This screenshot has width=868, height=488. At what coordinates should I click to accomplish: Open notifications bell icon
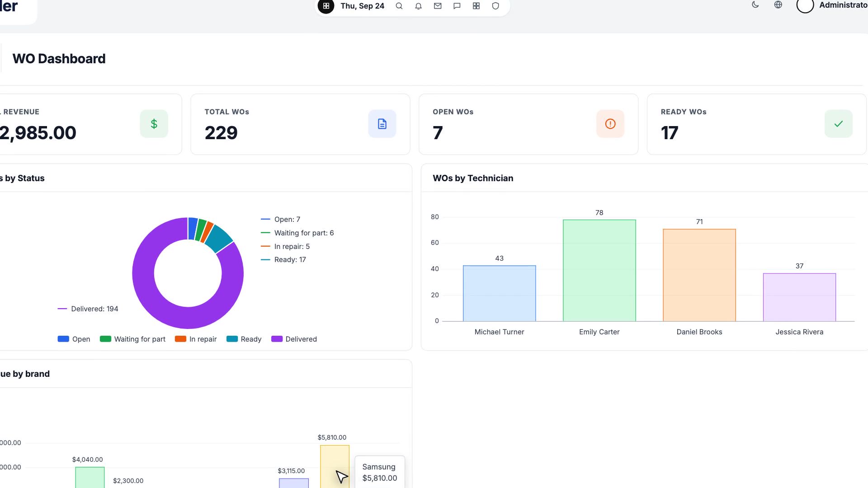(419, 6)
